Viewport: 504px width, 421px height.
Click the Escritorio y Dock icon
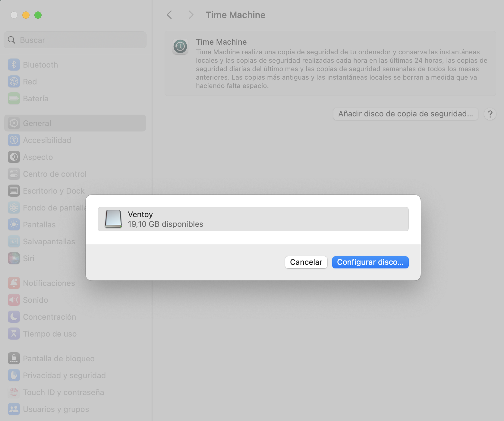[x=14, y=191]
